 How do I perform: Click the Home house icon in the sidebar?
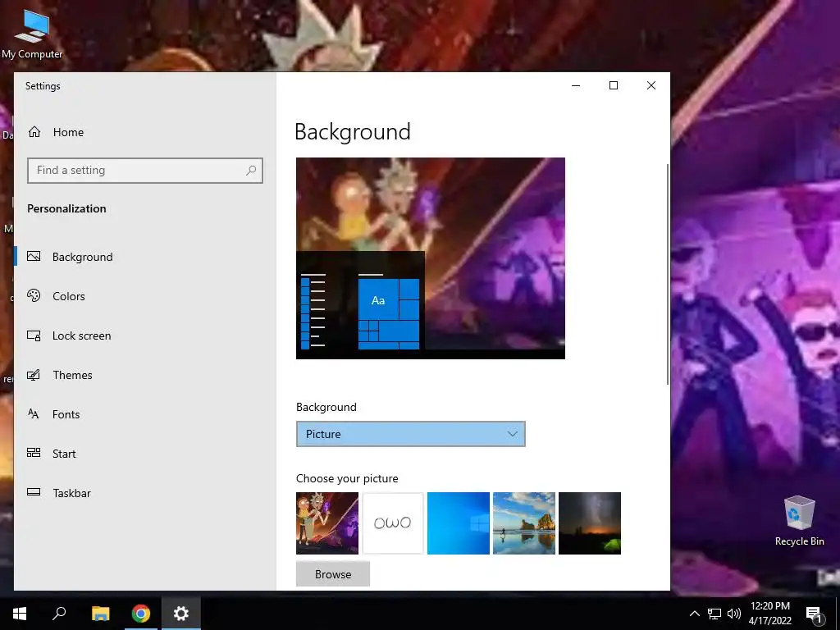pos(34,132)
